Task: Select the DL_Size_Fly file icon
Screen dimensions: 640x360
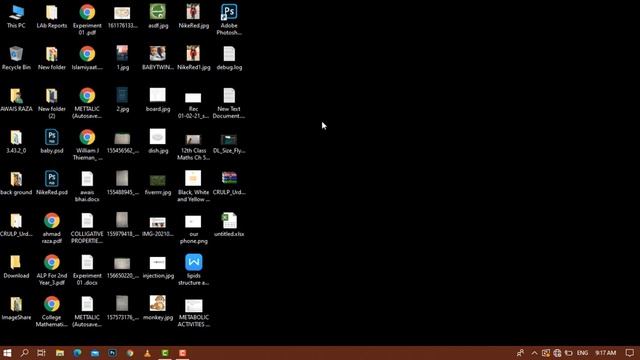Action: tap(229, 143)
